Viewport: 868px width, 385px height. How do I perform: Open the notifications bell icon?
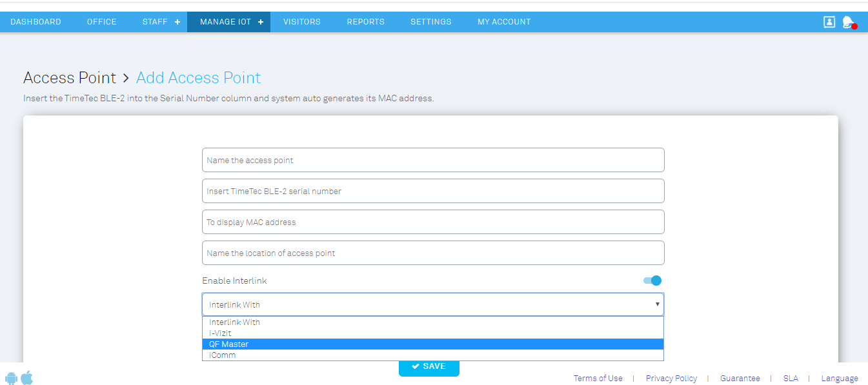tap(849, 22)
